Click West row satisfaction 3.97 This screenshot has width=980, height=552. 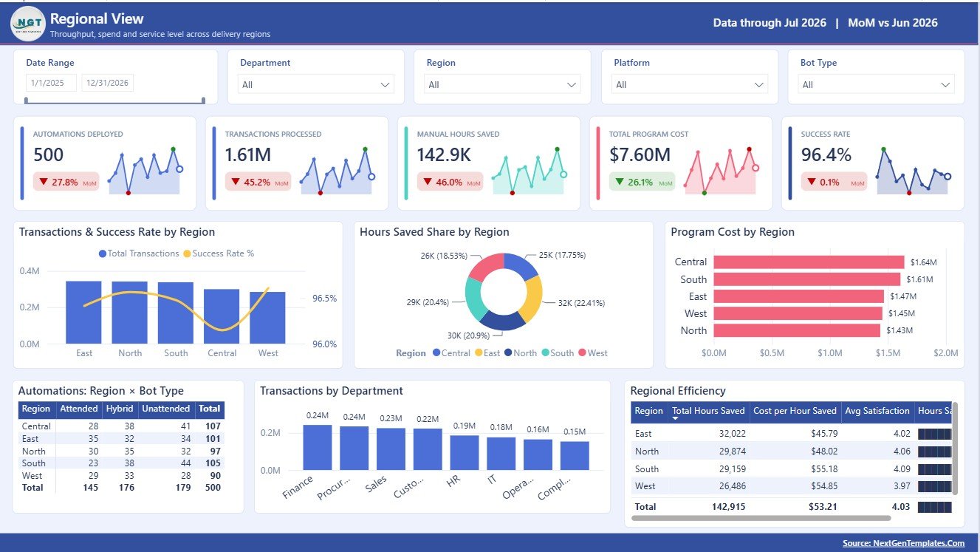[x=901, y=486]
